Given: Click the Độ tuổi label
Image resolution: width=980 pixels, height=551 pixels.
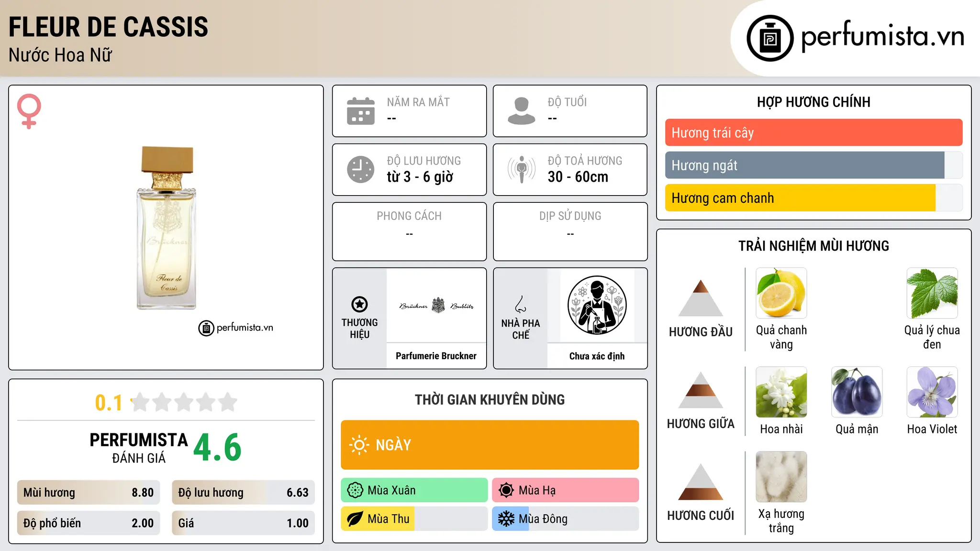Looking at the screenshot, I should [567, 102].
